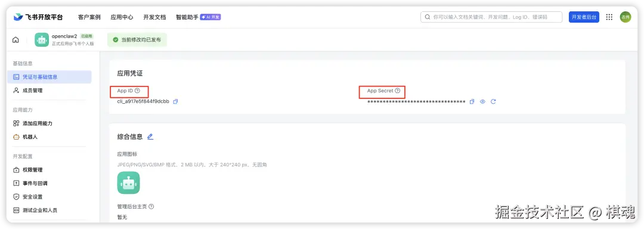Edit 综合信息 with pencil icon

click(x=150, y=137)
